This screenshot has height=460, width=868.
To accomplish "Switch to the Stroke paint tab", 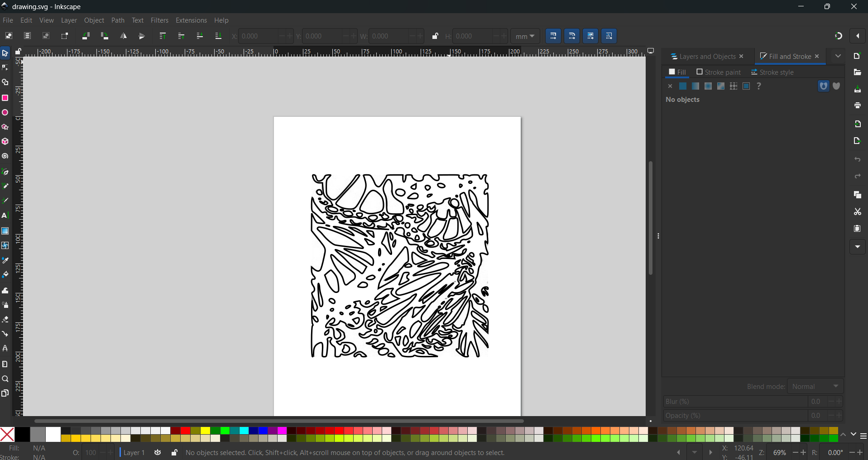I will tap(719, 72).
